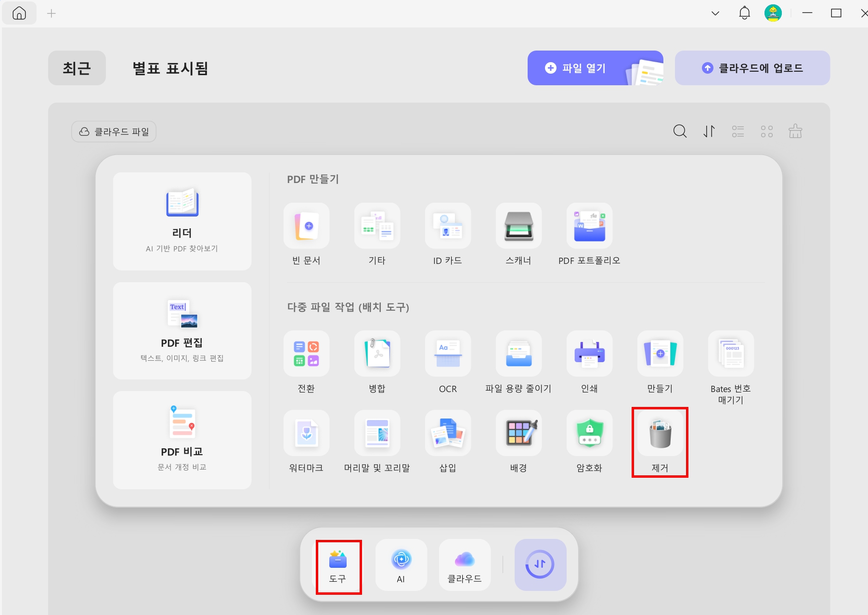Open the user profile avatar
The image size is (868, 615).
[x=773, y=13]
